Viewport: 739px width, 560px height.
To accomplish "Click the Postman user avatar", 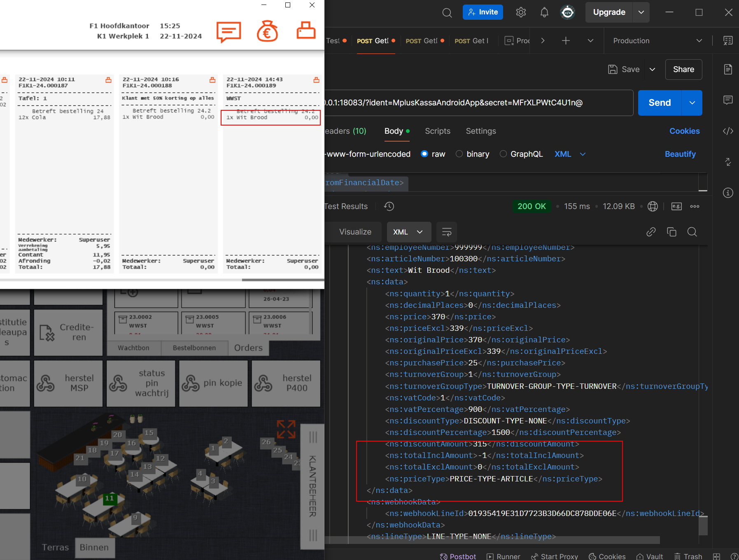I will [568, 12].
